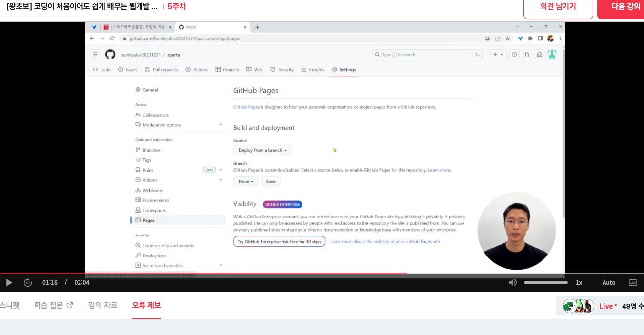The image size is (644, 335).
Task: Open the Pull requests repository tab
Action: click(161, 70)
